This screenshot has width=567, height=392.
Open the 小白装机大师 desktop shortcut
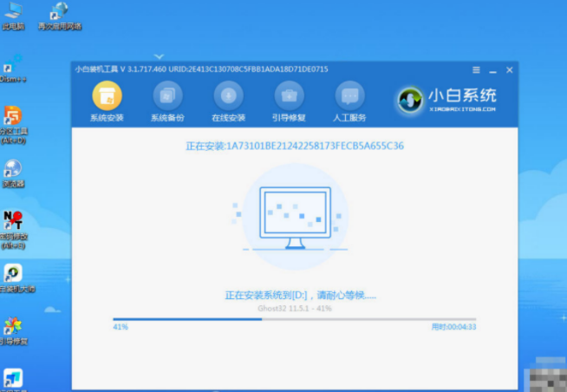[x=17, y=278]
